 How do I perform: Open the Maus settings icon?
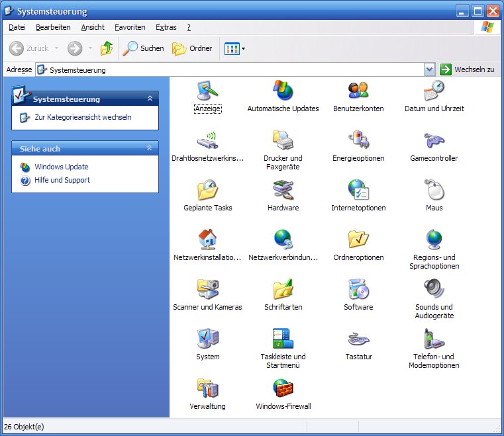434,190
